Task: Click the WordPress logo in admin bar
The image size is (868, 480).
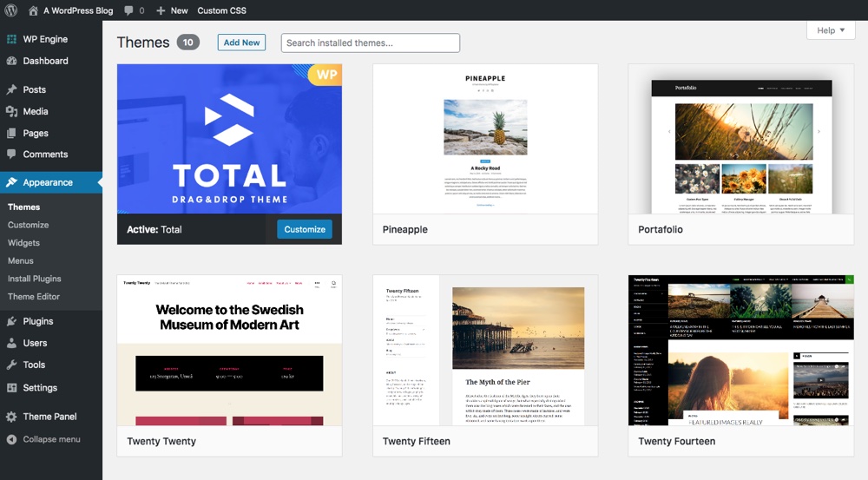Action: (11, 10)
